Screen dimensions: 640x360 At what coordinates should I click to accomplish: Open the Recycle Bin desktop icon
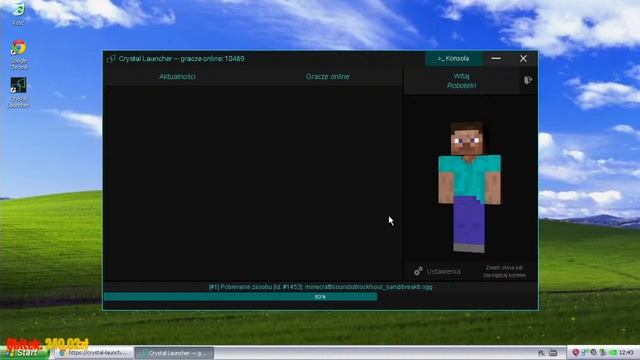(x=18, y=13)
